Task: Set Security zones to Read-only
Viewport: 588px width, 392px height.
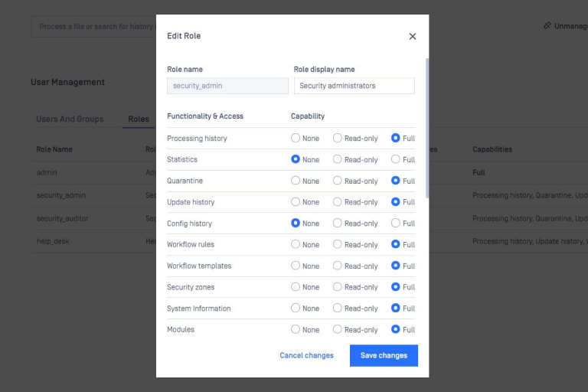Action: (x=338, y=287)
